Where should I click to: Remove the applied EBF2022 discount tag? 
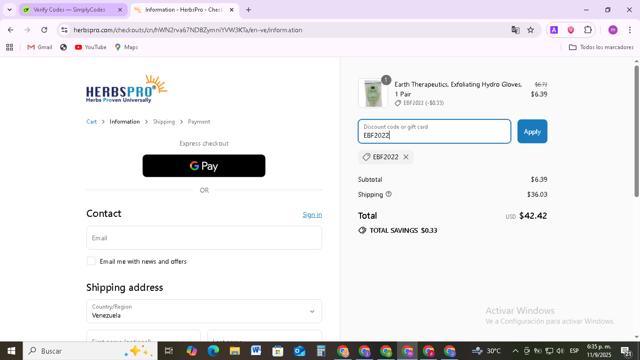[x=406, y=157]
